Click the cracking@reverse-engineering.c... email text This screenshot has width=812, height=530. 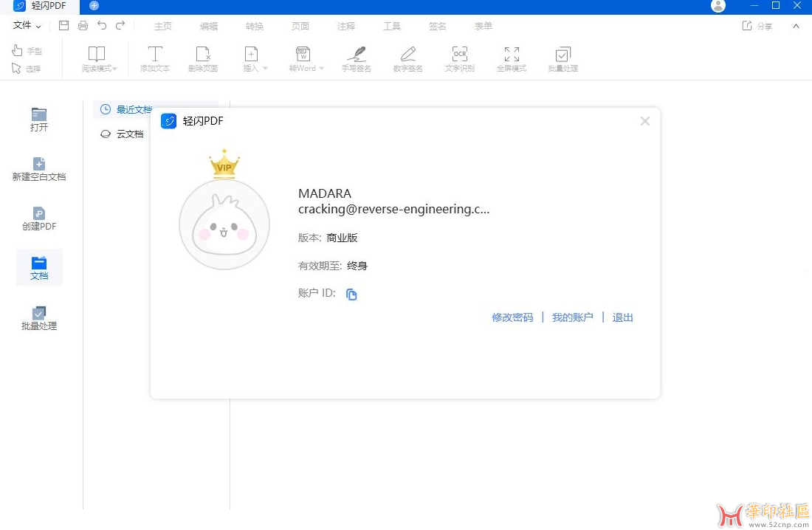click(393, 209)
